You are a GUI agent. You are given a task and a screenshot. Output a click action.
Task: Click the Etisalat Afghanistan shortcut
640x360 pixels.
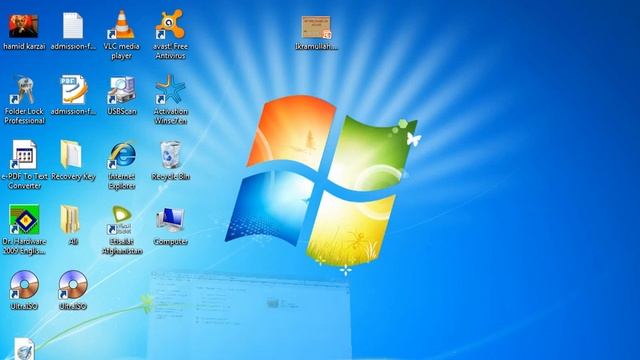point(121,220)
